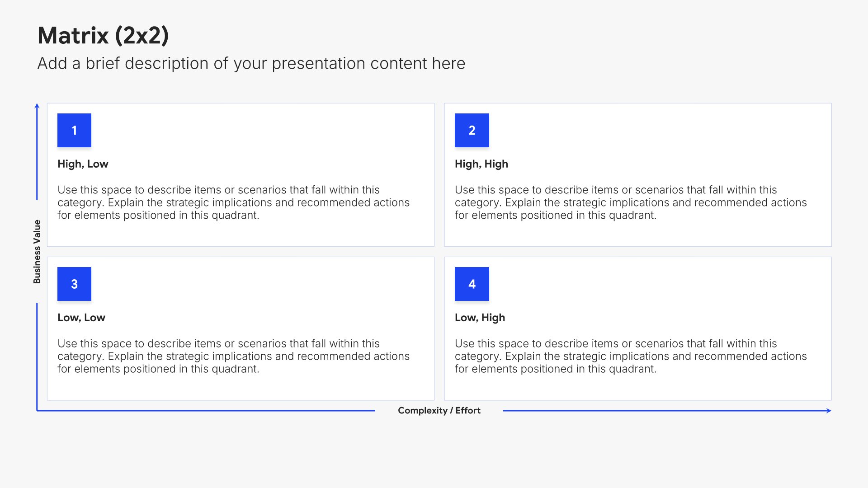The width and height of the screenshot is (868, 488).
Task: Click the 'Complexity / Effort' axis label
Action: (439, 410)
